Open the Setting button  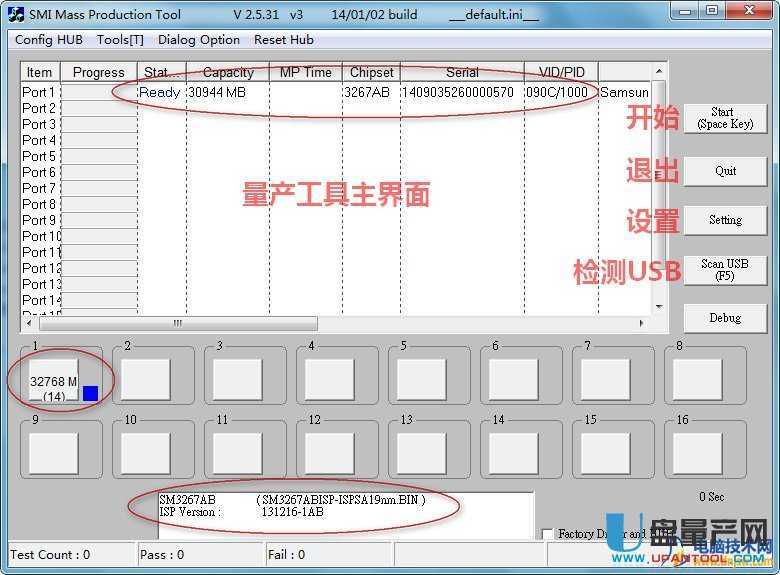(724, 220)
